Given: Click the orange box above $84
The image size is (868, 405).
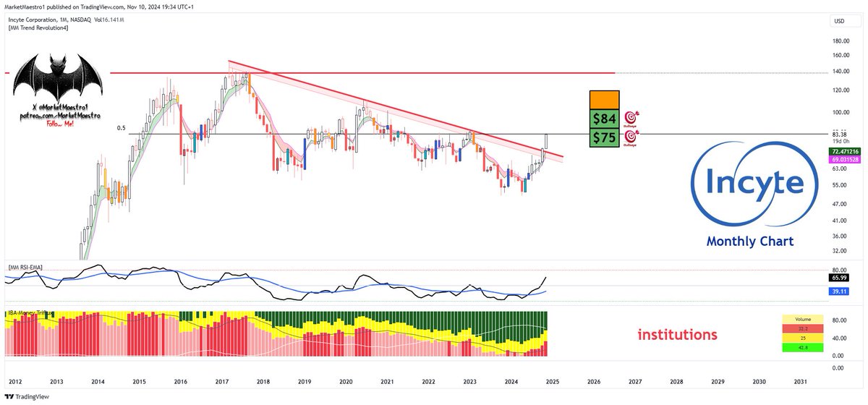Looking at the screenshot, I should (x=605, y=100).
